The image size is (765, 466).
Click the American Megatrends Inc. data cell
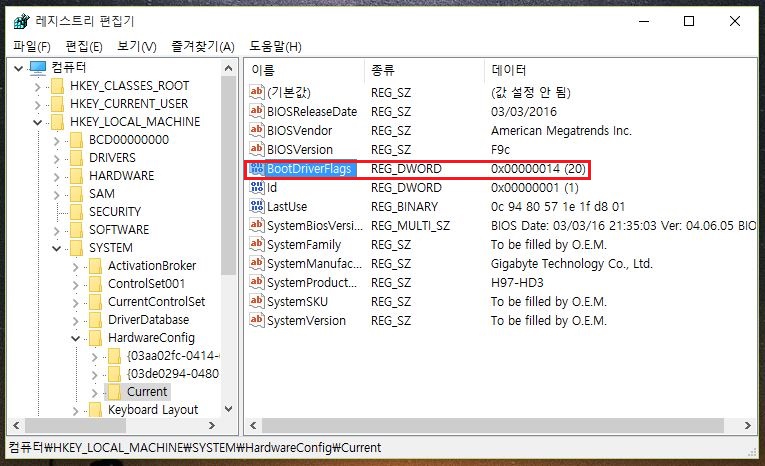coord(561,131)
